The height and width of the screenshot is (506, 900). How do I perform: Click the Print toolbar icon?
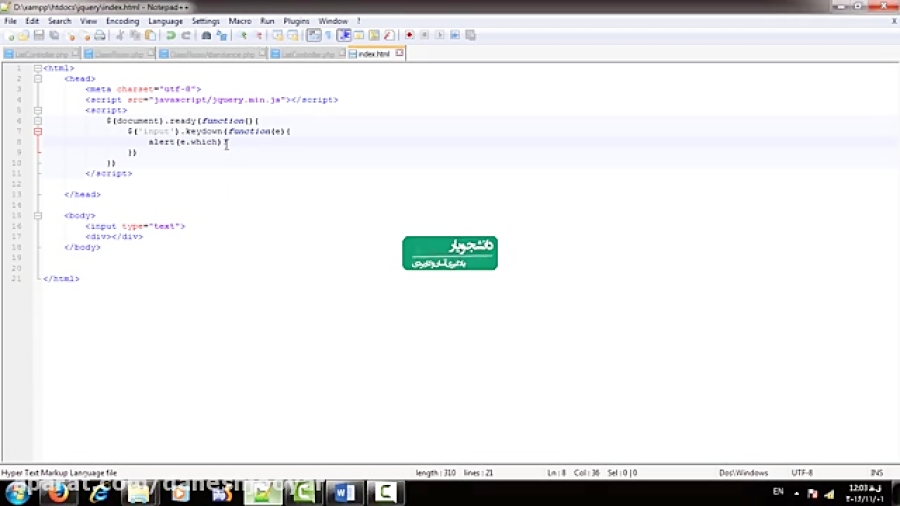tap(100, 36)
